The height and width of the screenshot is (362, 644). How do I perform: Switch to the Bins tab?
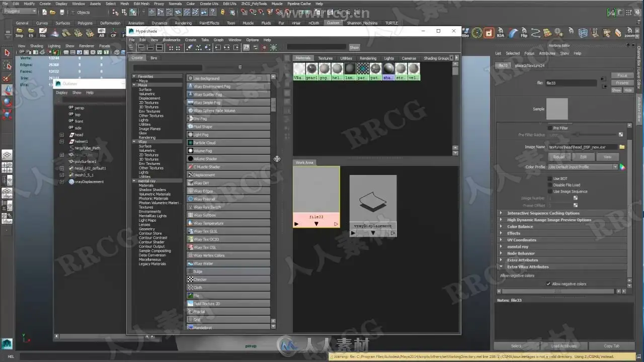tap(154, 58)
